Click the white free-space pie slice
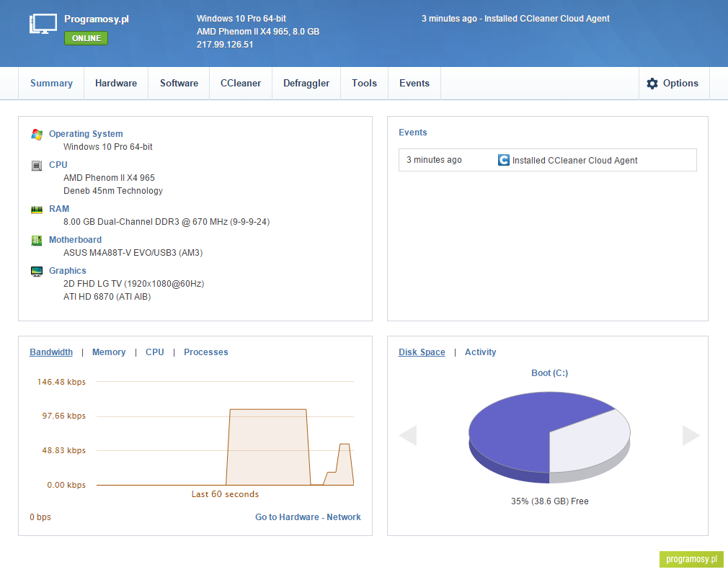The image size is (728, 572). (590, 441)
